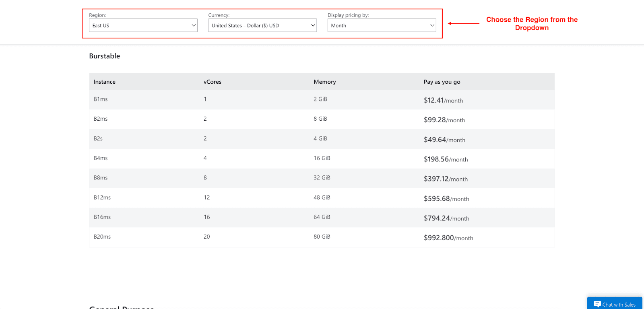Image resolution: width=644 pixels, height=309 pixels.
Task: Click the Pay as you go column header
Action: 442,82
